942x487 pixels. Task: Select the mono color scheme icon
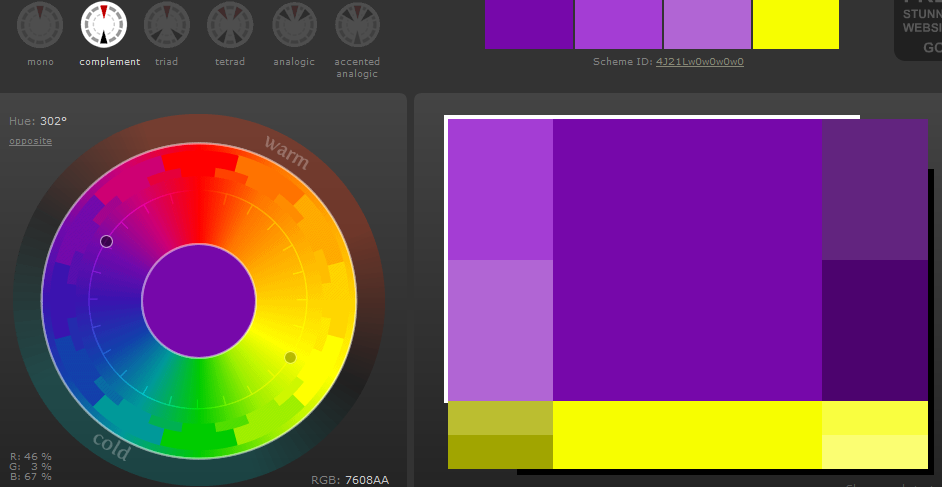(x=41, y=25)
